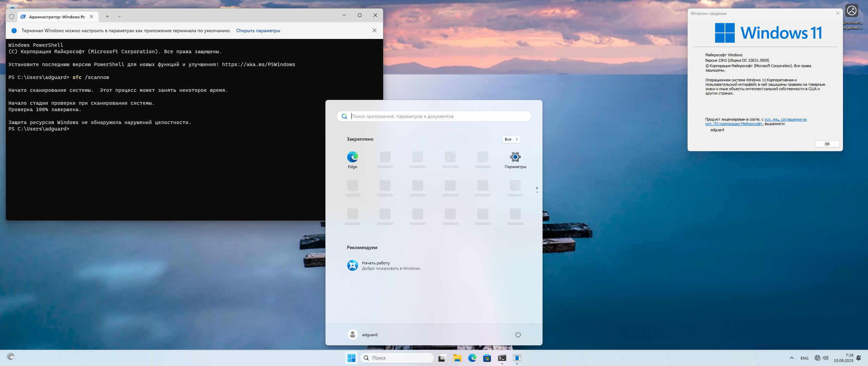Click the volume icon in system tray

[826, 358]
